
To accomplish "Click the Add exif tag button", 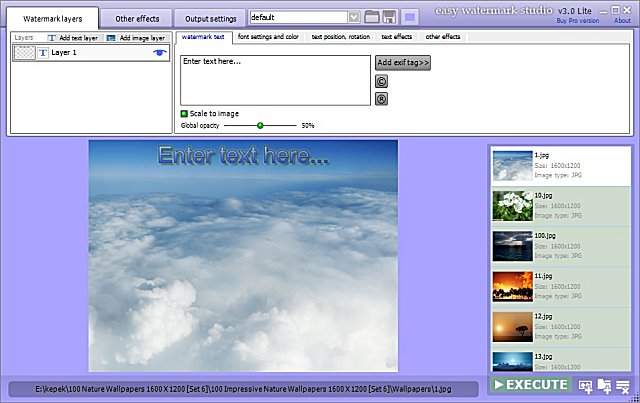I will [403, 62].
